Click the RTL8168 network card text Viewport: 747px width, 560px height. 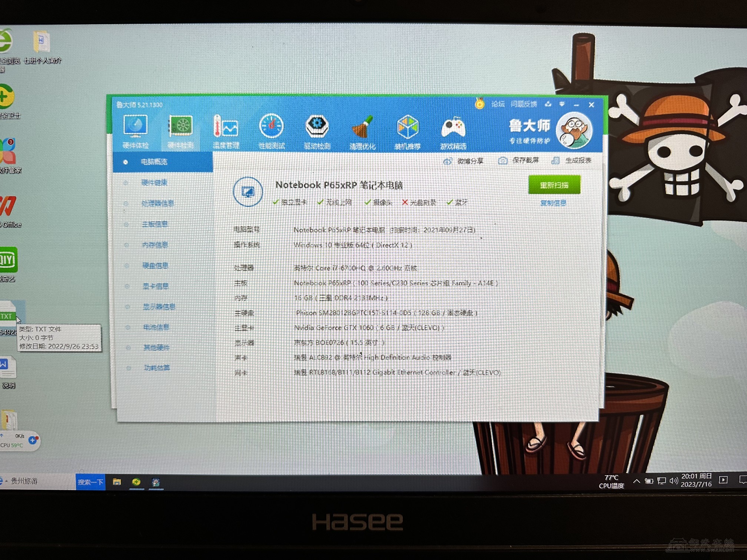click(x=397, y=372)
